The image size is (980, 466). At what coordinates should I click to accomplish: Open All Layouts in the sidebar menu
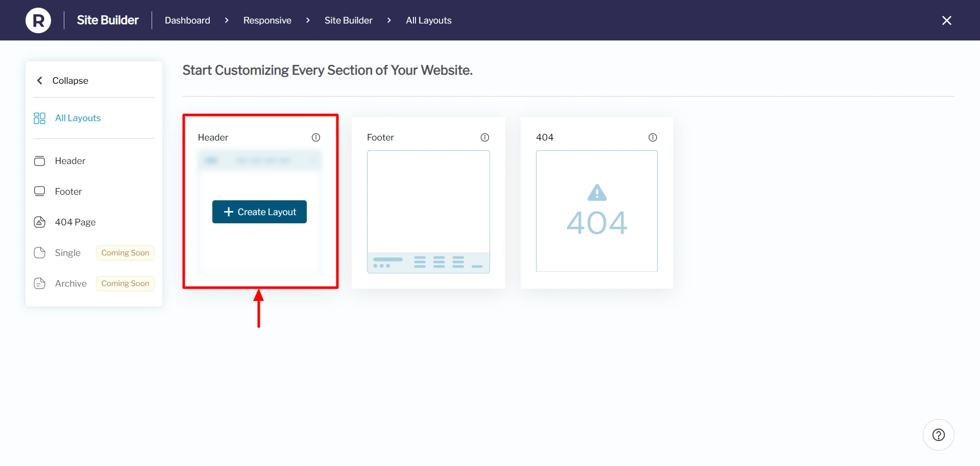tap(78, 118)
